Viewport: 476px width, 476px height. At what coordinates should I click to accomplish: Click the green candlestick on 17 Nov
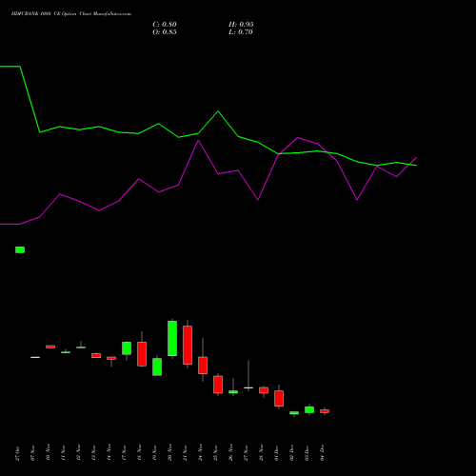coord(127,348)
